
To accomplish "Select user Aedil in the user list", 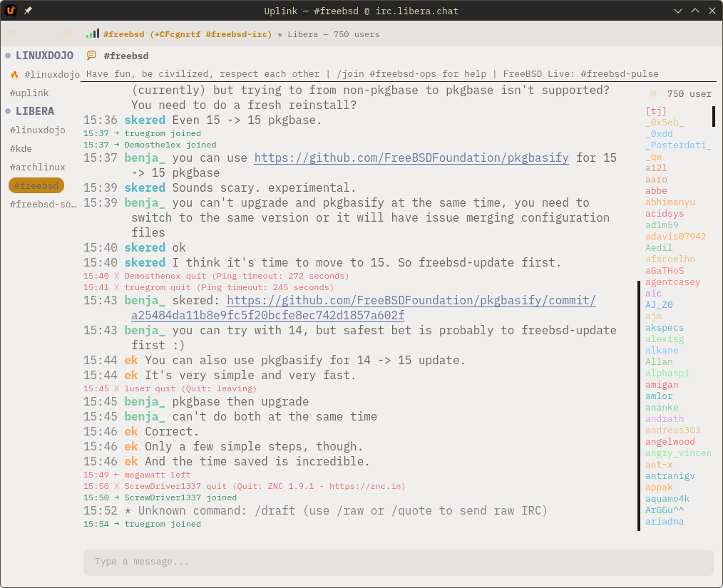I will 659,248.
